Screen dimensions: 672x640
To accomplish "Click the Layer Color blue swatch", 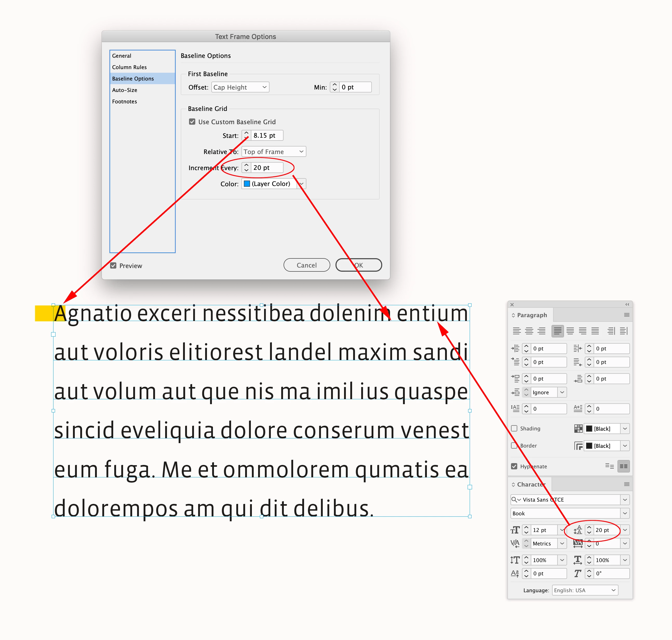I will click(247, 184).
